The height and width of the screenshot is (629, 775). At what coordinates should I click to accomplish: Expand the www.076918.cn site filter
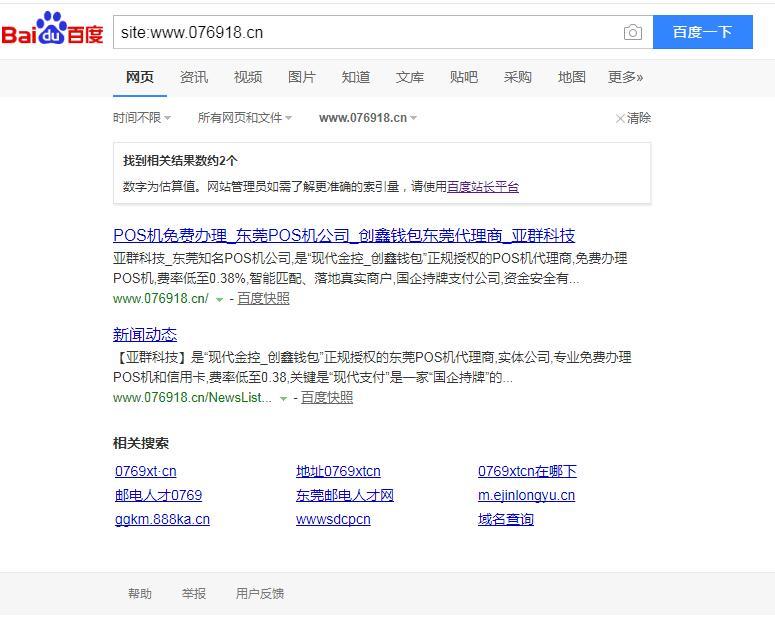[x=368, y=118]
